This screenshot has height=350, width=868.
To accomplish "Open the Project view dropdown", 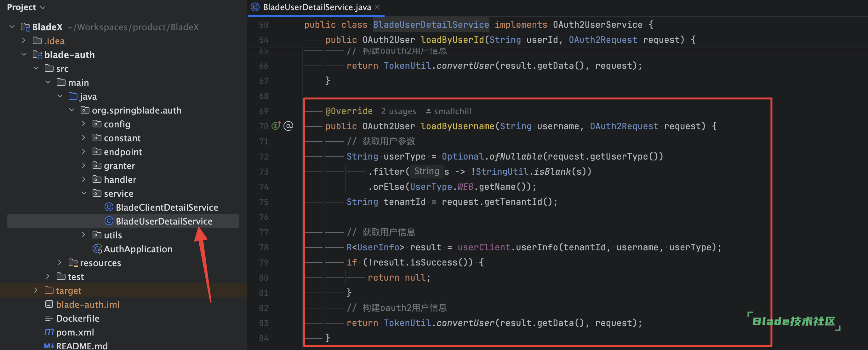I will tap(43, 7).
